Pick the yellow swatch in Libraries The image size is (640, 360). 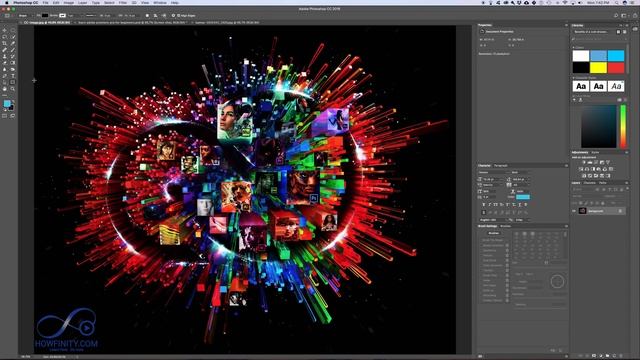[x=598, y=68]
